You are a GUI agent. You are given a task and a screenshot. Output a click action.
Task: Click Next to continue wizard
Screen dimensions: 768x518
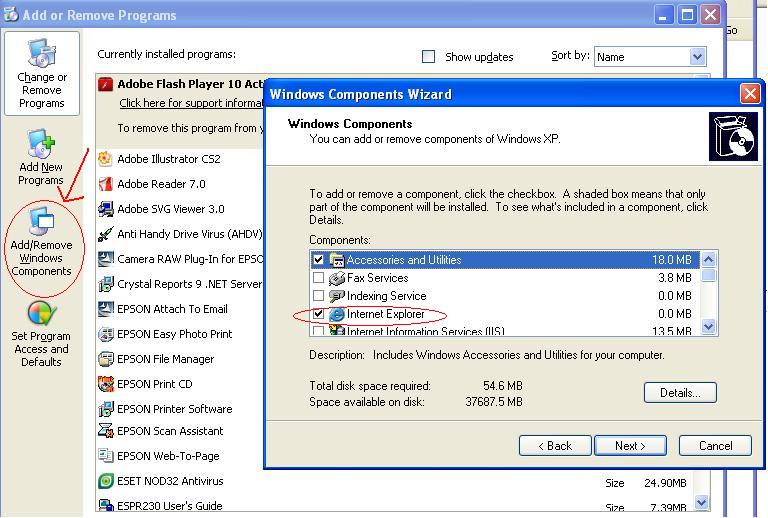(x=630, y=446)
